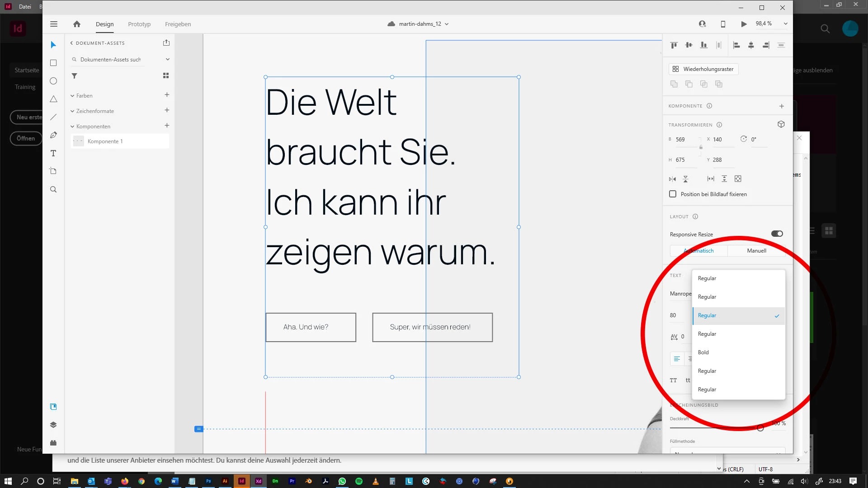Click the mobile device preview icon
The image size is (868, 488).
tap(723, 24)
